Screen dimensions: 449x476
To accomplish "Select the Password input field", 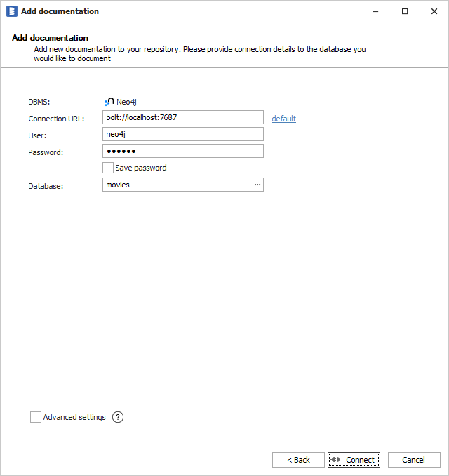I will click(x=182, y=151).
